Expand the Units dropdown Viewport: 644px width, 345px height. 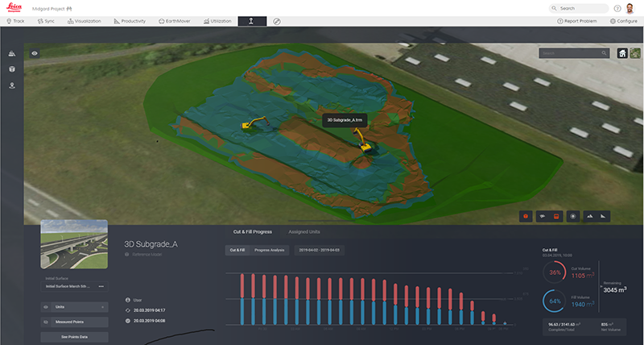pos(103,306)
